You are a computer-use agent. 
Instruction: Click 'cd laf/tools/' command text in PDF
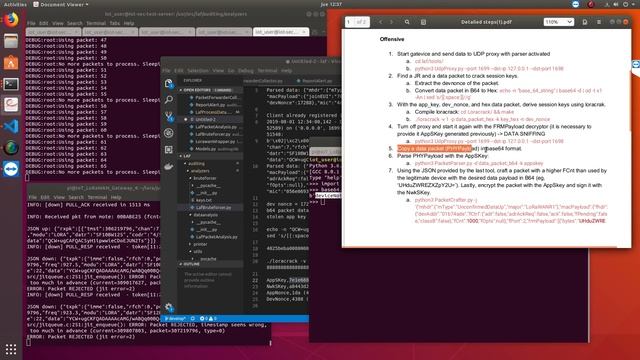point(429,61)
